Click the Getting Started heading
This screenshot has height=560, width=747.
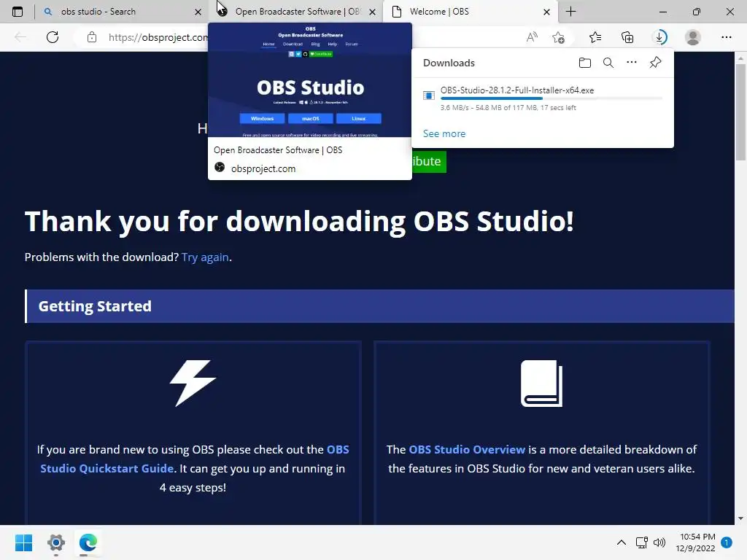tap(95, 306)
